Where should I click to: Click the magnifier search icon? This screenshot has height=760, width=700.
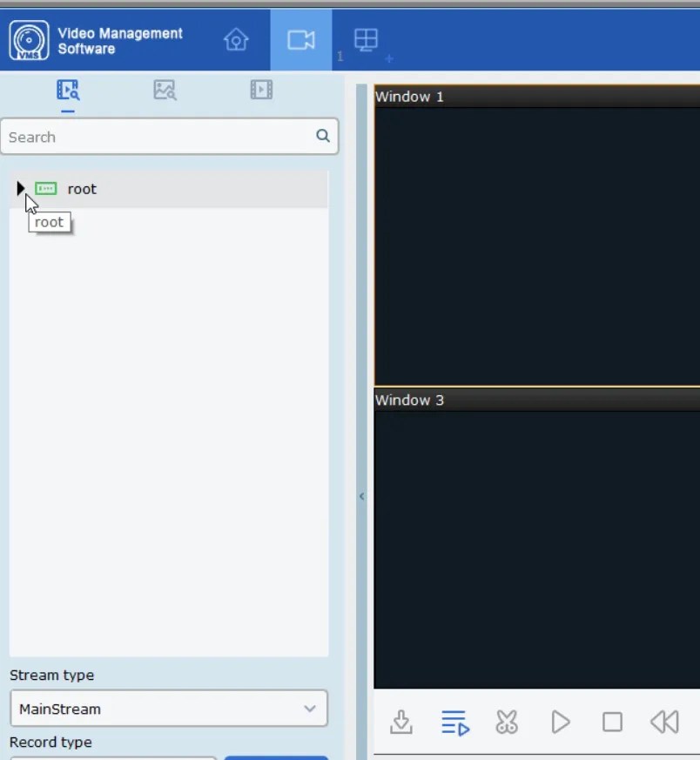pos(323,136)
